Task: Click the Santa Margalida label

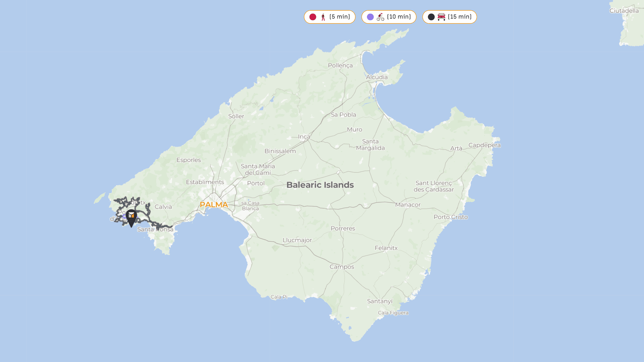Action: (370, 144)
